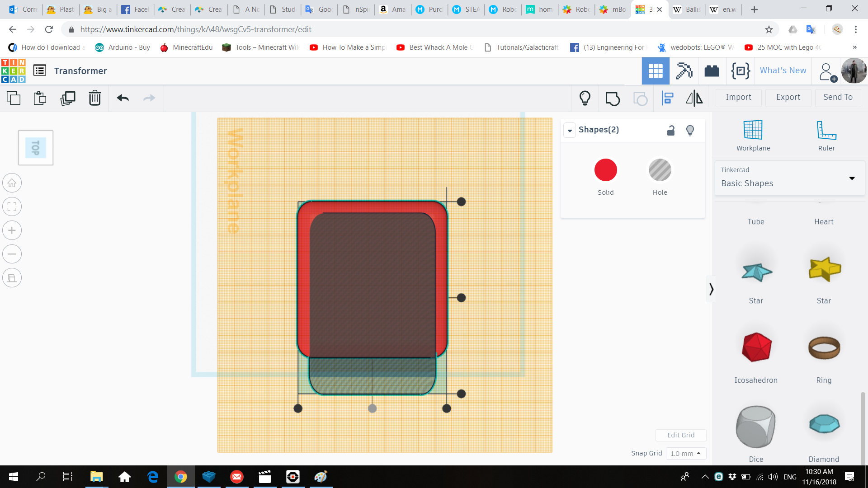The width and height of the screenshot is (868, 488).
Task: Select the Undo icon
Action: 123,98
